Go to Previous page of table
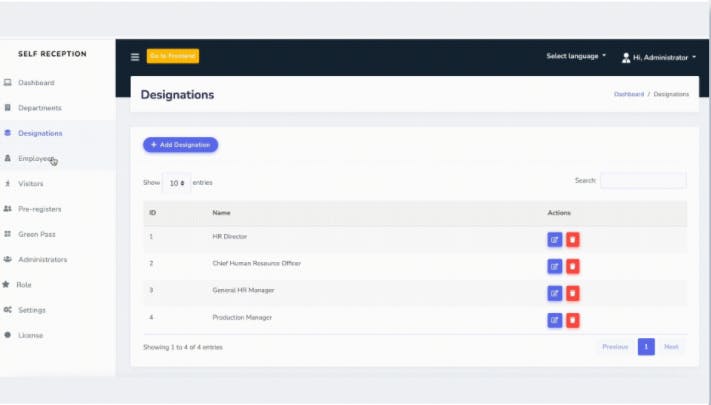 coord(615,347)
